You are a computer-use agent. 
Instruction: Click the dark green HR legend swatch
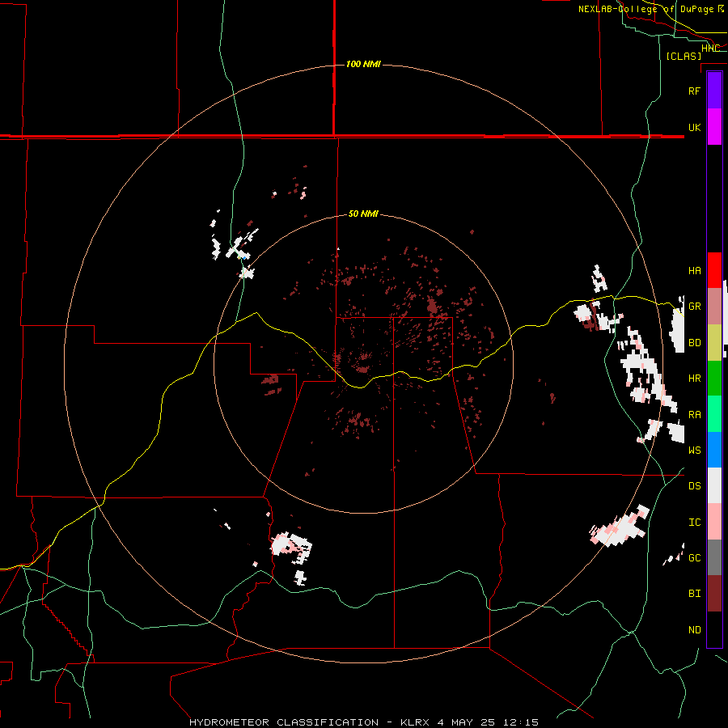[x=714, y=378]
